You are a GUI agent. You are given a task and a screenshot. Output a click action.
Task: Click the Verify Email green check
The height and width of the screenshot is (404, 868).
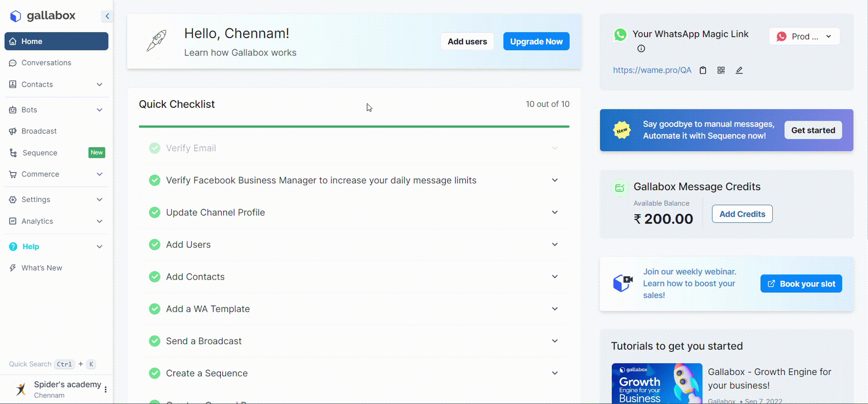coord(155,148)
